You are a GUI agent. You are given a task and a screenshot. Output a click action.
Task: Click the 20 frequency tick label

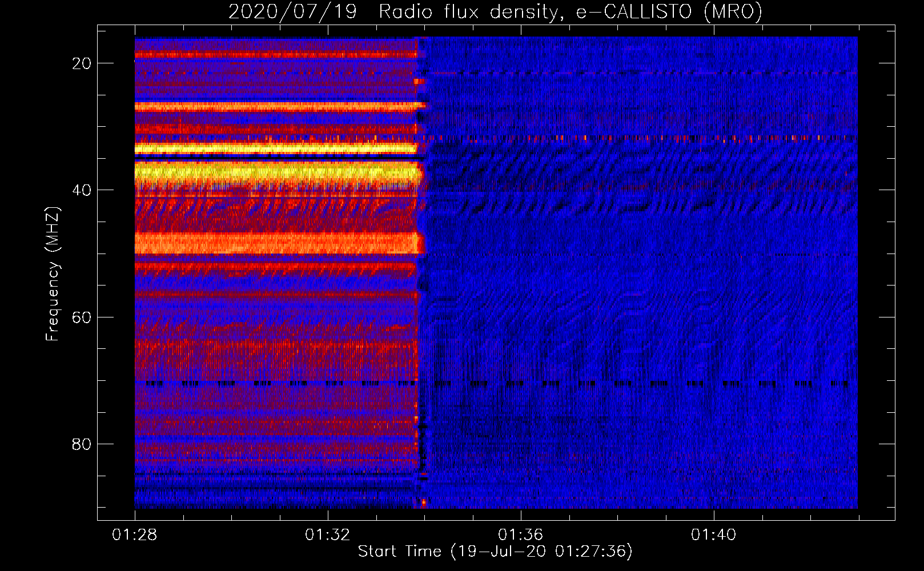coord(82,63)
